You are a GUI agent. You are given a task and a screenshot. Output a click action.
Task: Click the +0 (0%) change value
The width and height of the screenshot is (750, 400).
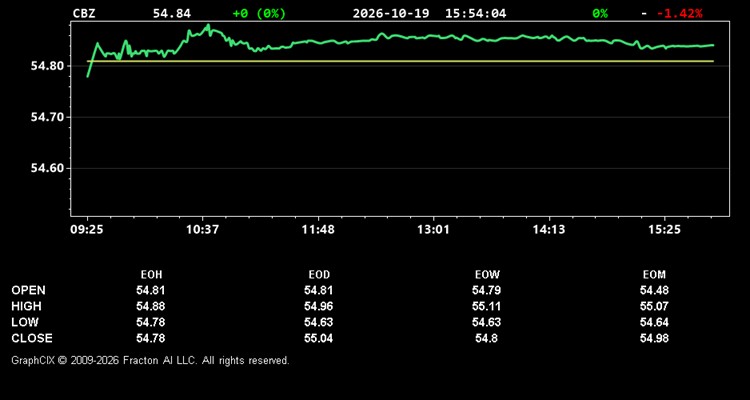(x=259, y=13)
